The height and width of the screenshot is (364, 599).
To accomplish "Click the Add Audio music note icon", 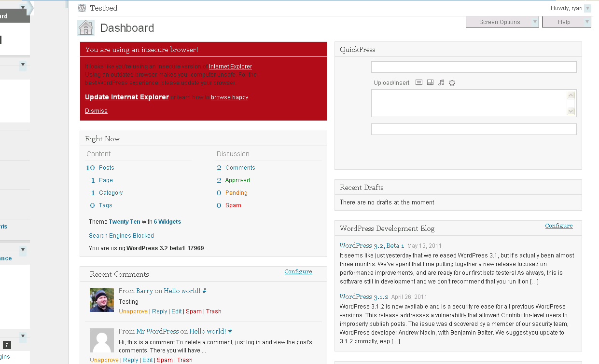I will pos(441,82).
